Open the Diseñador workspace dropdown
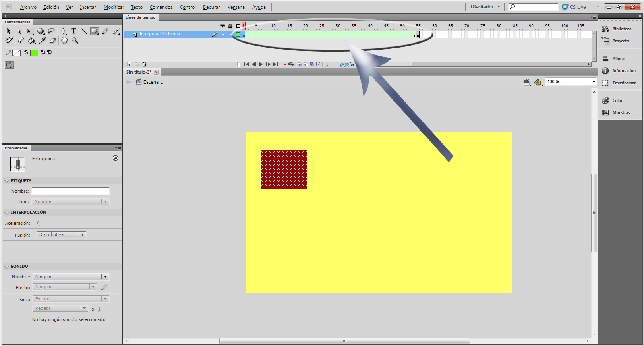The height and width of the screenshot is (346, 644). [x=485, y=7]
